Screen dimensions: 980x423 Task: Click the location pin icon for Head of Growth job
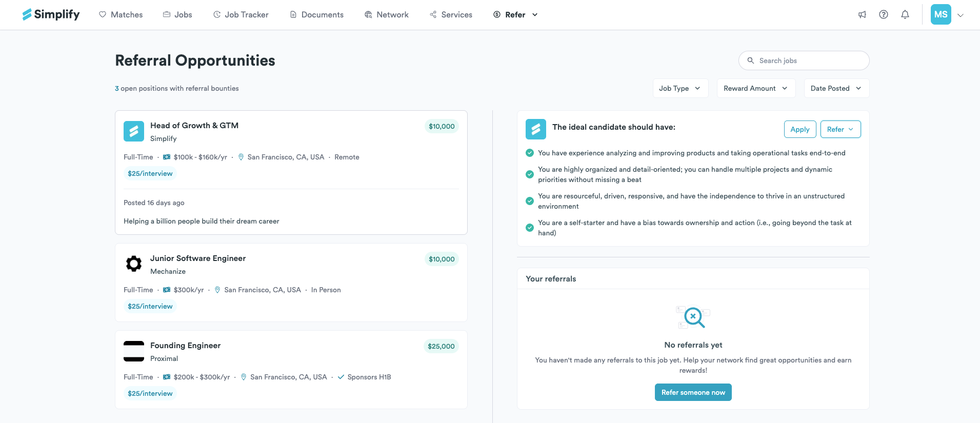pos(241,157)
